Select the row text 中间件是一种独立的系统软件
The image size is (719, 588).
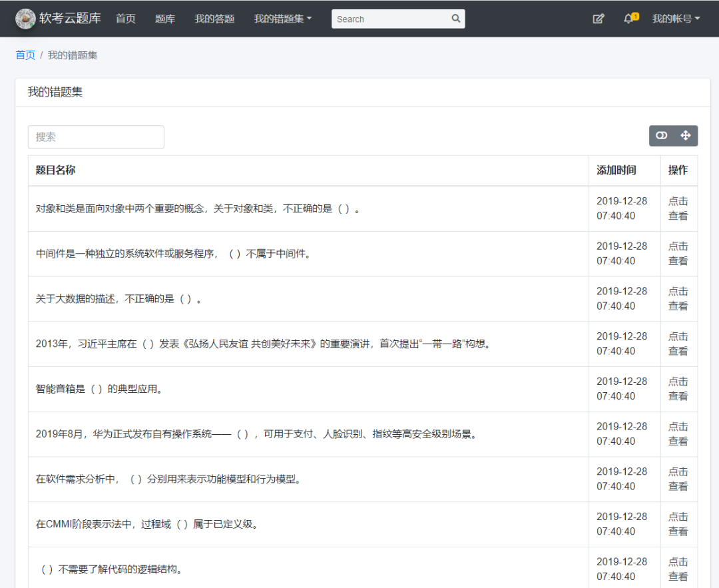(174, 254)
